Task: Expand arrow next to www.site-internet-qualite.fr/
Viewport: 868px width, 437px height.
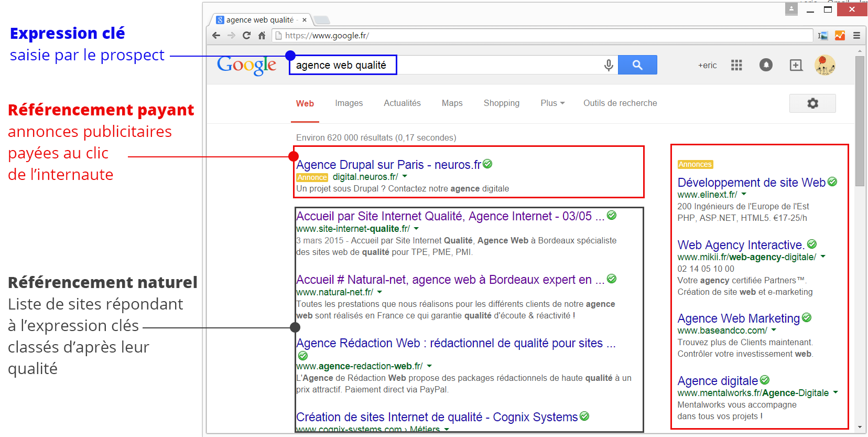Action: pos(416,229)
